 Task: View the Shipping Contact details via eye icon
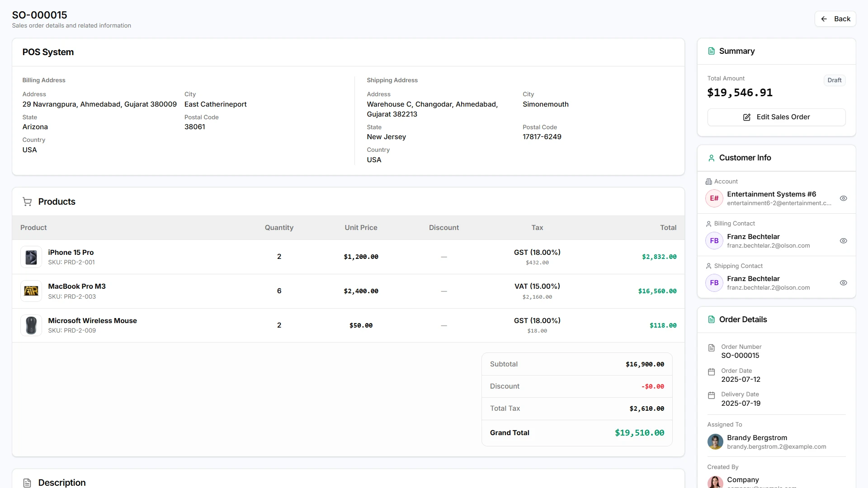(x=843, y=283)
